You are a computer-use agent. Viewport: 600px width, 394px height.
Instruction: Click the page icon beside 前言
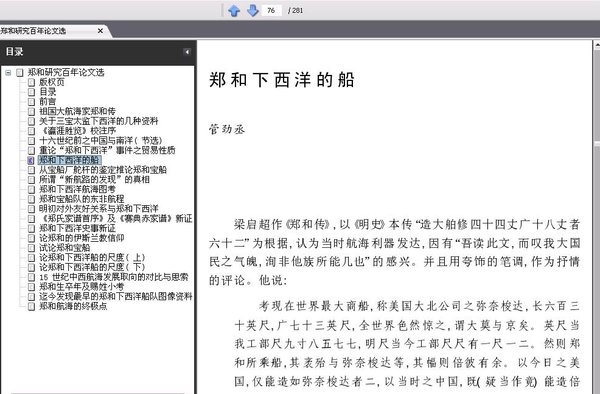(x=31, y=102)
